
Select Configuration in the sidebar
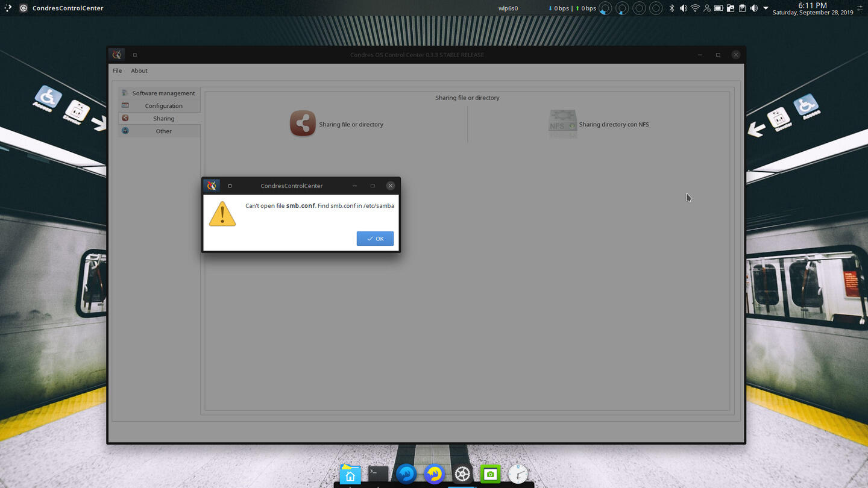pos(159,105)
